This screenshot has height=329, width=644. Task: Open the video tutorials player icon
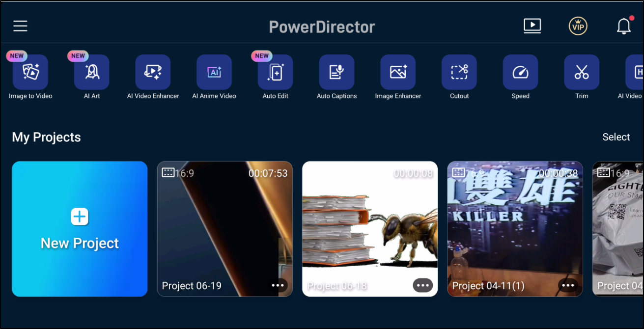coord(532,26)
